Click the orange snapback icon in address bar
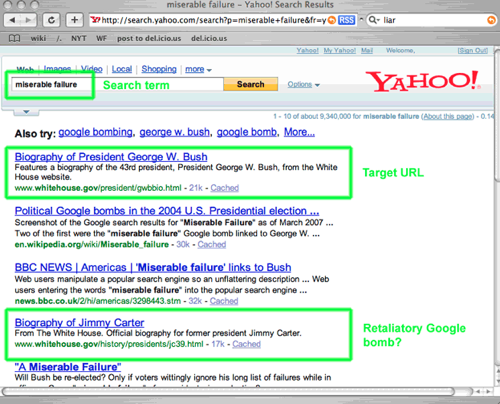 point(332,20)
